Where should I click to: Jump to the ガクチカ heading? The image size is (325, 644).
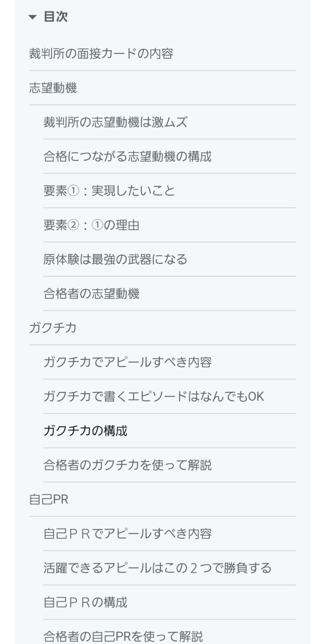click(53, 328)
